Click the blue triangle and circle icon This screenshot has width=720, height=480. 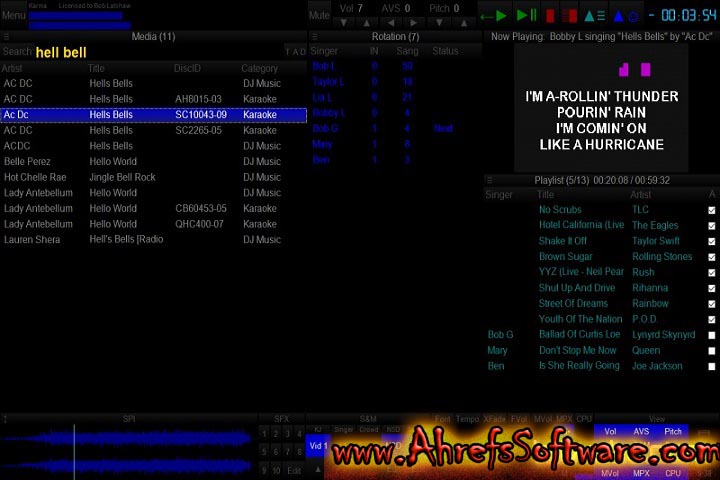(x=626, y=16)
